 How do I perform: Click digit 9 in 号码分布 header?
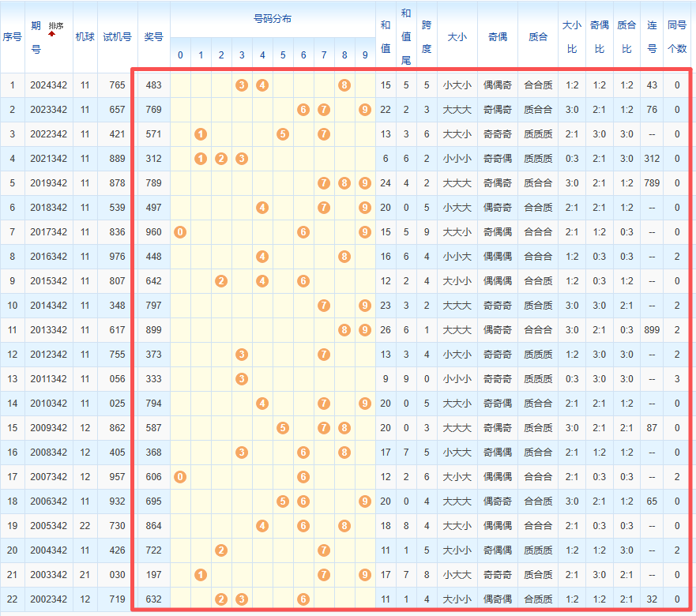click(x=365, y=55)
